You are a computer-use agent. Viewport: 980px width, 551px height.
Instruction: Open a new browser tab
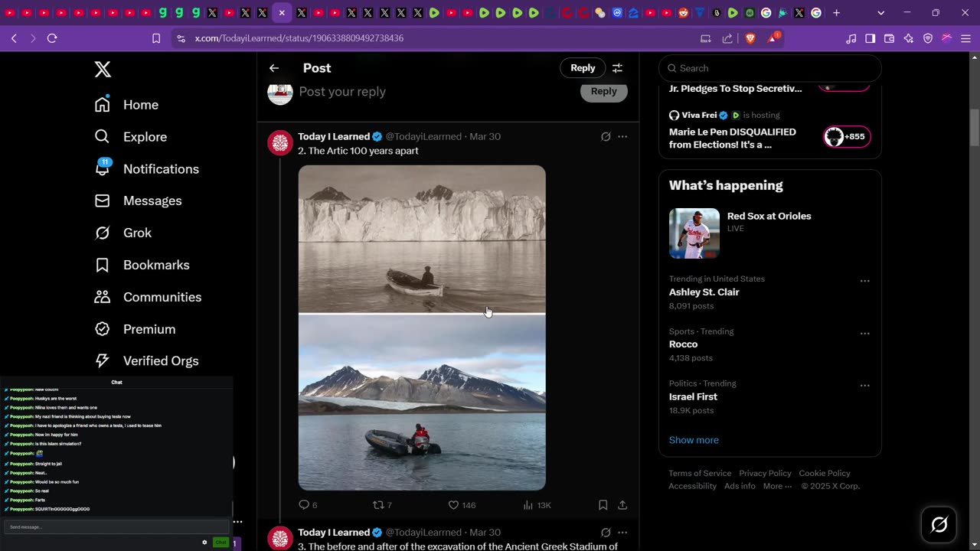[836, 13]
